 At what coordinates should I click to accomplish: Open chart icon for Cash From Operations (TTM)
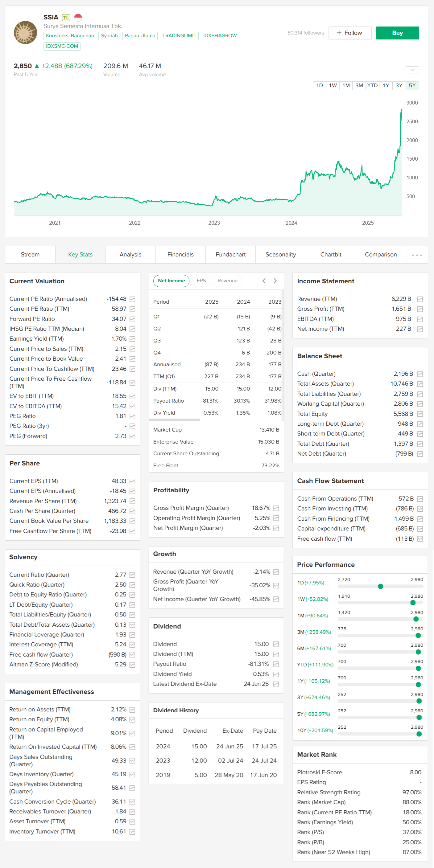click(x=420, y=499)
